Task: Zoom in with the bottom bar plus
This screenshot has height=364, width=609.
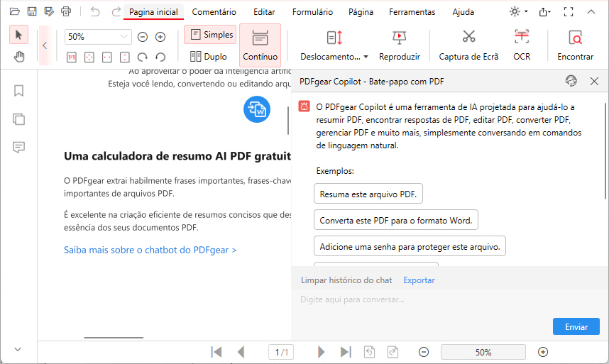Action: 543,352
